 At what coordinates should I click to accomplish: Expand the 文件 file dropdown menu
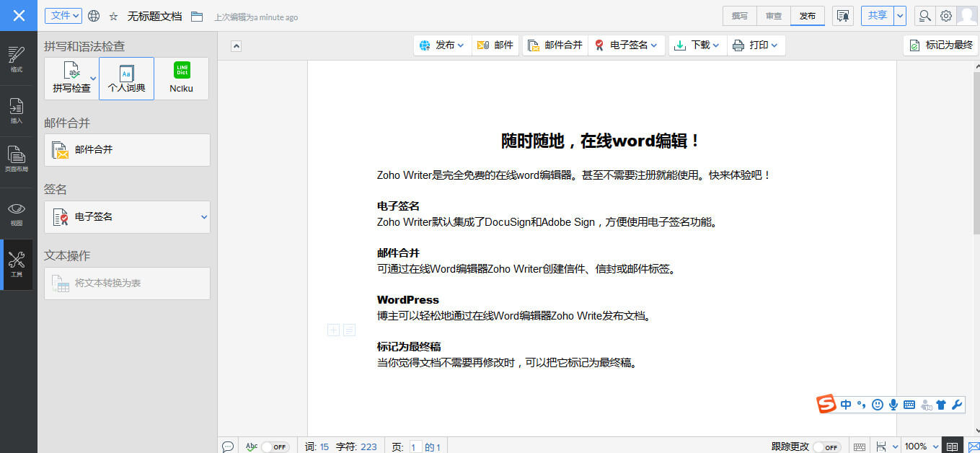click(63, 16)
